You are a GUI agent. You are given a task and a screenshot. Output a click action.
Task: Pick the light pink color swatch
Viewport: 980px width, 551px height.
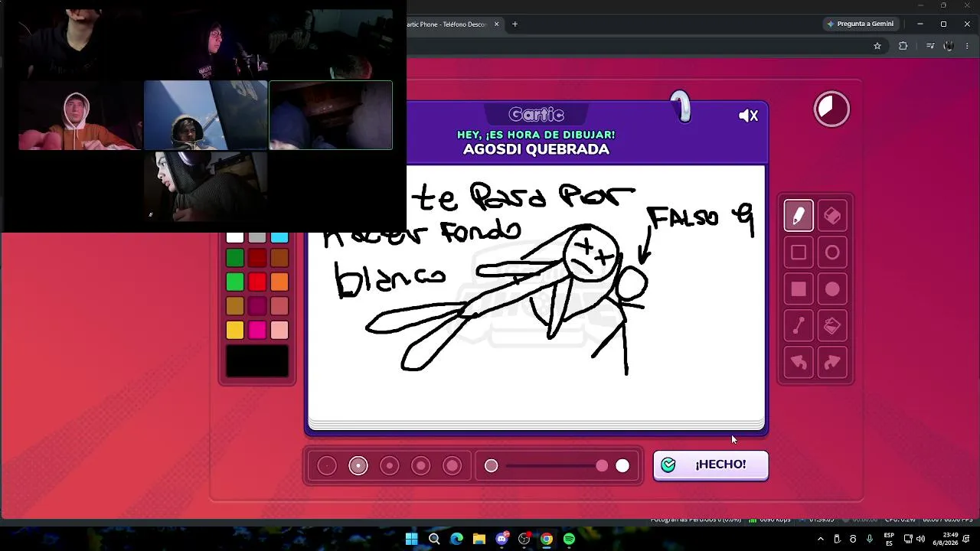click(279, 330)
